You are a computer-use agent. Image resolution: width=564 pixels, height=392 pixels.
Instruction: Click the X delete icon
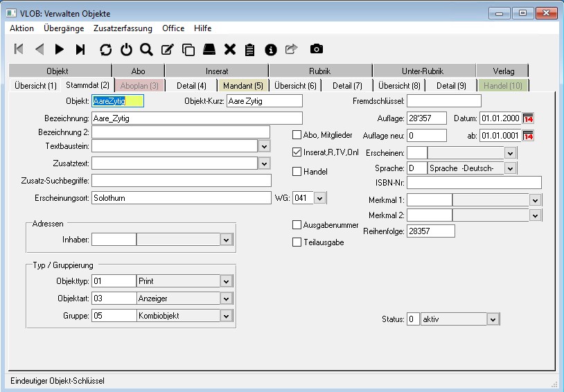pos(230,49)
